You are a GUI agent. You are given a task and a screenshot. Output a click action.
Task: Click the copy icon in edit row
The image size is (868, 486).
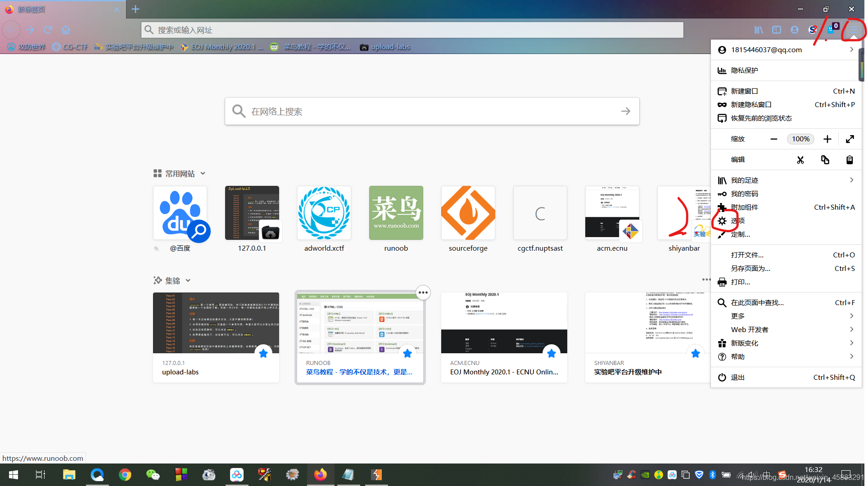825,160
